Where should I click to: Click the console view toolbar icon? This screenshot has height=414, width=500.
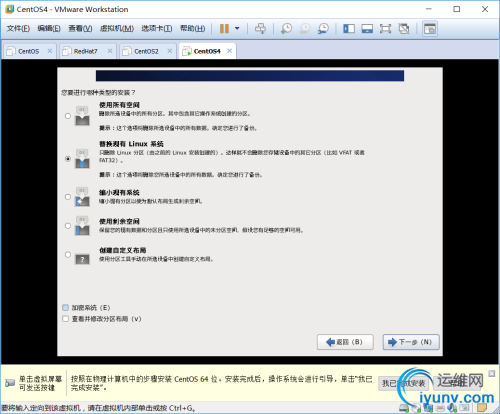tap(430, 29)
